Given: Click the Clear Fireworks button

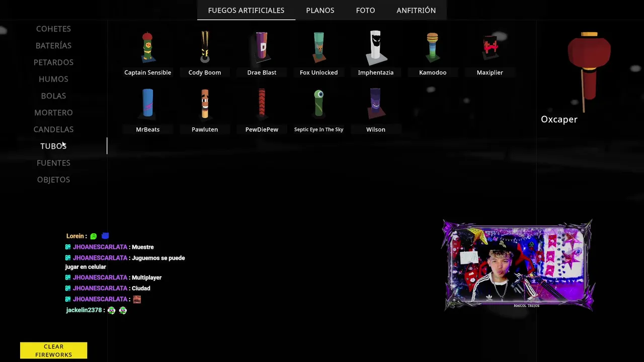Looking at the screenshot, I should pyautogui.click(x=53, y=350).
